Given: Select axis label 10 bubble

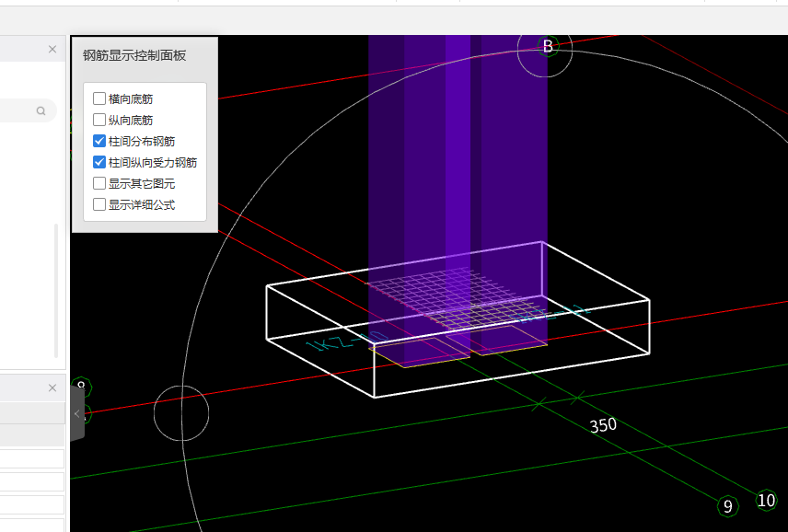Looking at the screenshot, I should 766,501.
